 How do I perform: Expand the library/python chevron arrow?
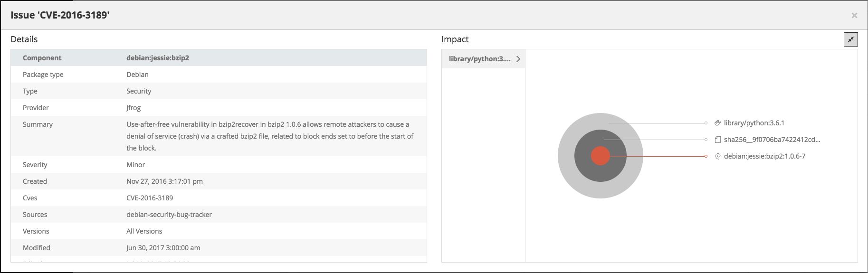coord(518,59)
